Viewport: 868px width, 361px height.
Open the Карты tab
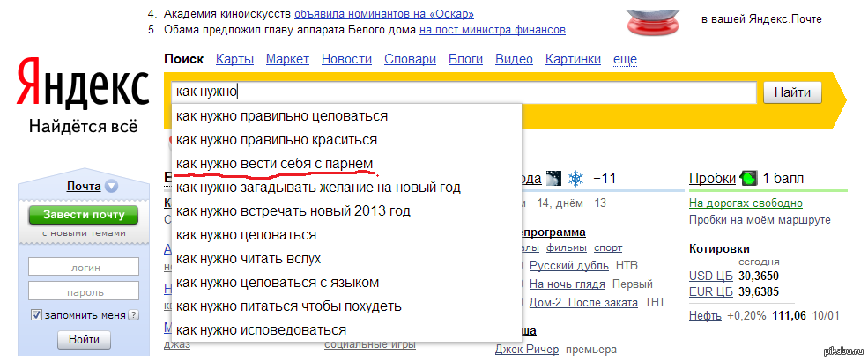pyautogui.click(x=234, y=59)
